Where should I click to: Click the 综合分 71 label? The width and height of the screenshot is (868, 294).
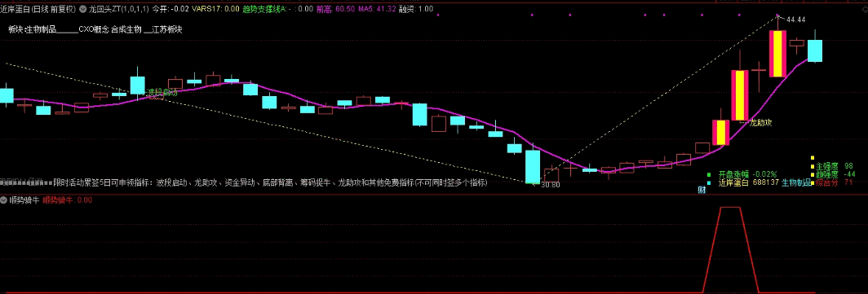[834, 182]
